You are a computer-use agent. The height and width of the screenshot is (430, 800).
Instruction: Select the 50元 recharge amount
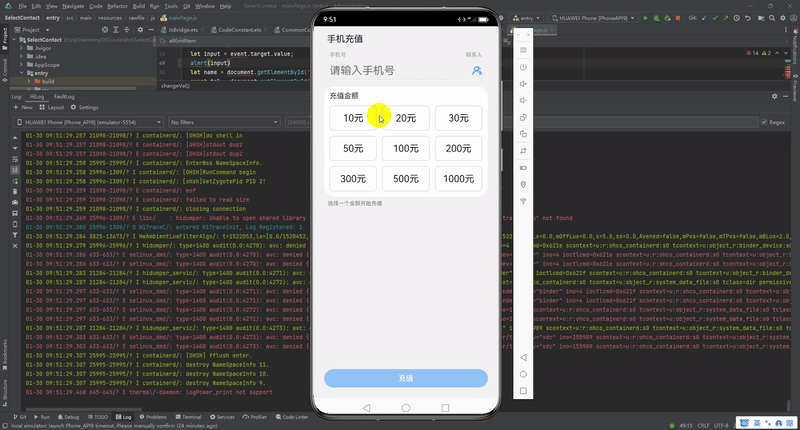pyautogui.click(x=353, y=148)
